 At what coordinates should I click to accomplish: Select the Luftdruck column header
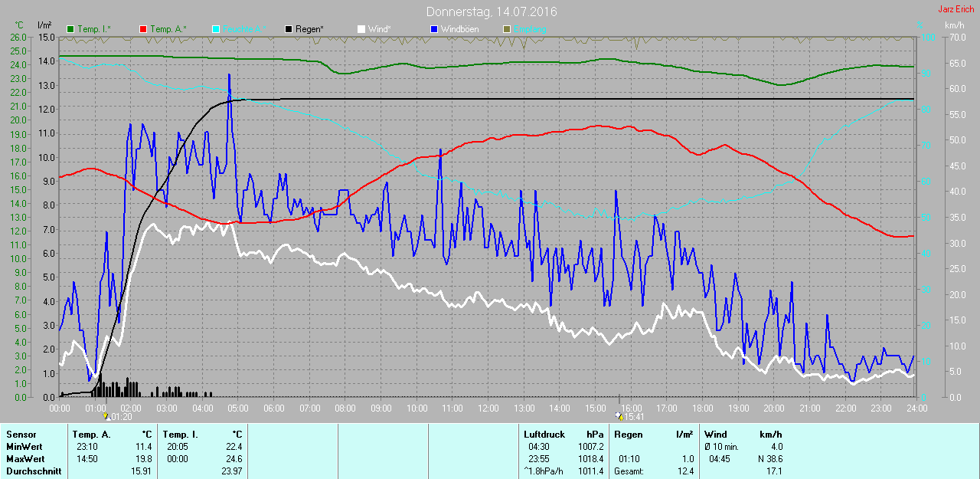(543, 435)
